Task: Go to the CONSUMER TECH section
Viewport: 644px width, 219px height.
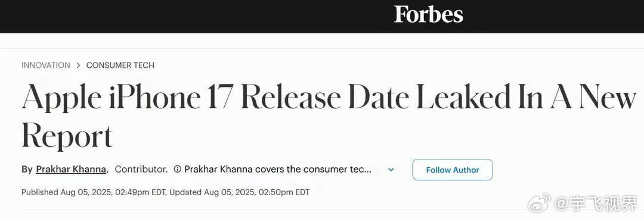Action: coord(120,65)
